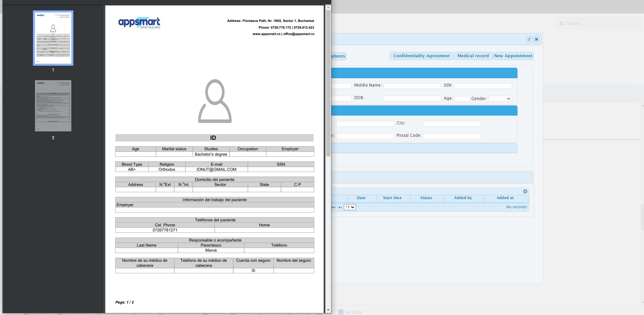Click the Si cell under Cuenta con seguro
The width and height of the screenshot is (644, 315).
253,271
